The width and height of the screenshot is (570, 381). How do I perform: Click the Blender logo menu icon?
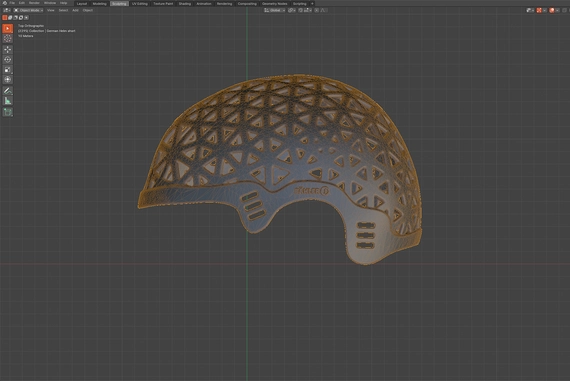(5, 3)
